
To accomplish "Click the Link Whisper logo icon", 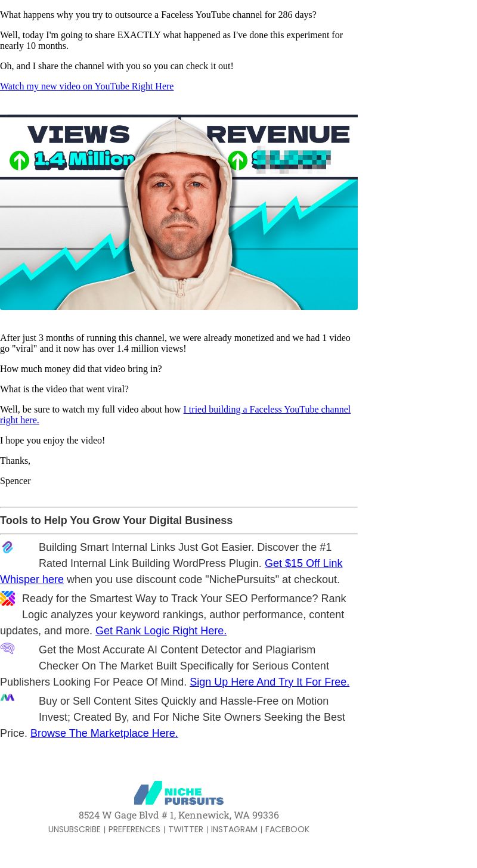I will point(7,547).
